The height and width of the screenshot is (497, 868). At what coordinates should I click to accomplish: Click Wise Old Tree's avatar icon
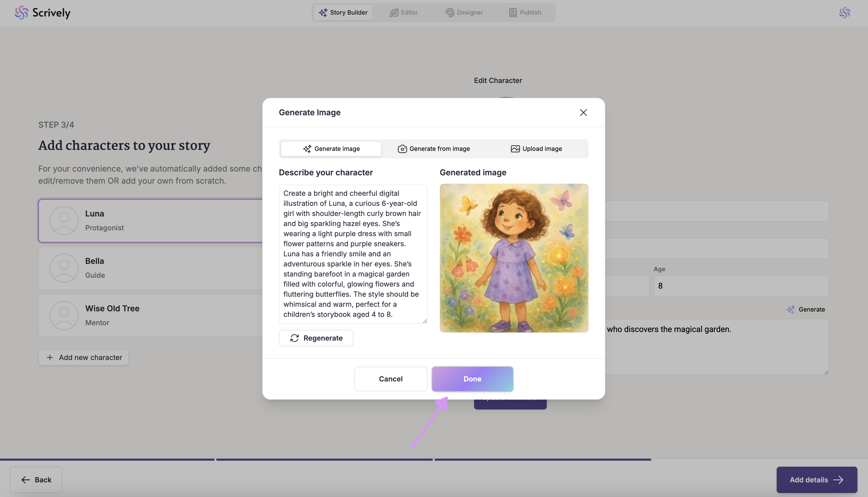(x=64, y=315)
